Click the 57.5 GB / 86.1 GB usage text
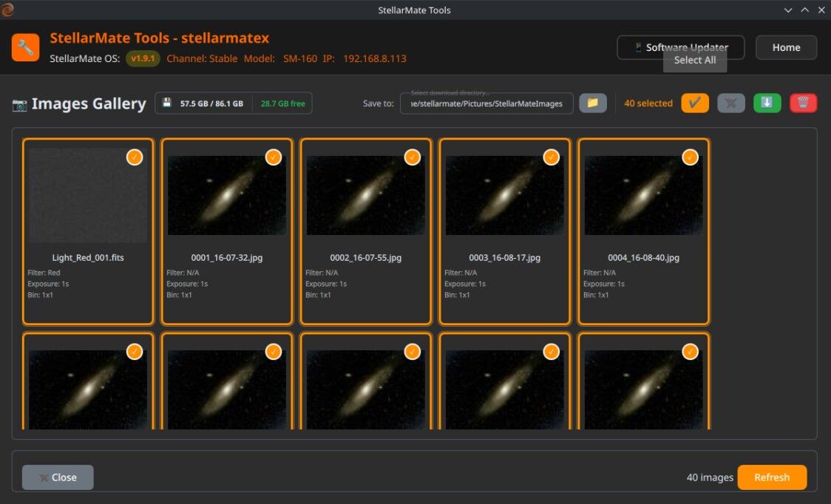This screenshot has width=831, height=504. point(211,103)
